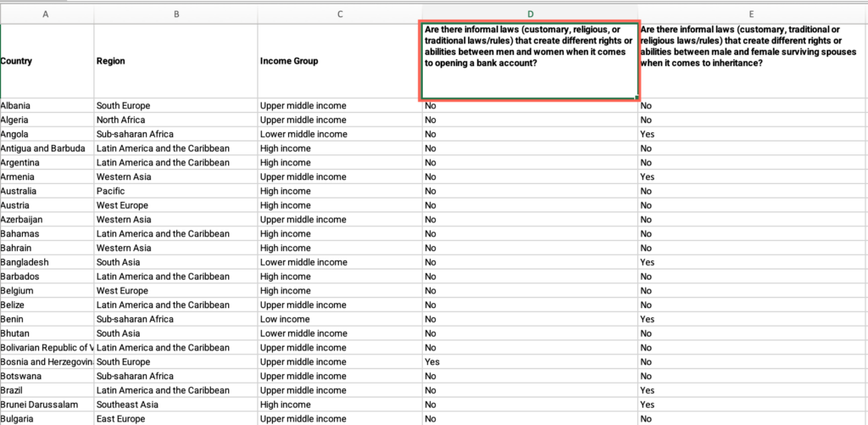This screenshot has height=425, width=868.
Task: Click the Region header cell
Action: (176, 61)
